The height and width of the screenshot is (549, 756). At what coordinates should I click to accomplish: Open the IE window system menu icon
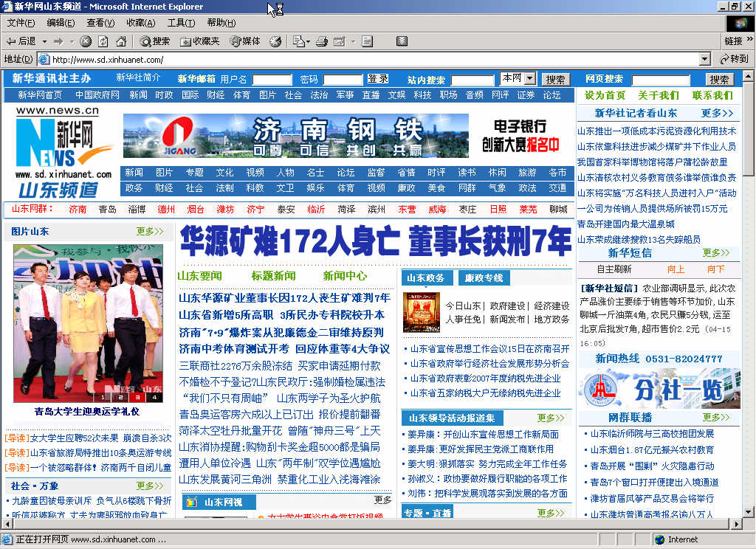[x=7, y=6]
